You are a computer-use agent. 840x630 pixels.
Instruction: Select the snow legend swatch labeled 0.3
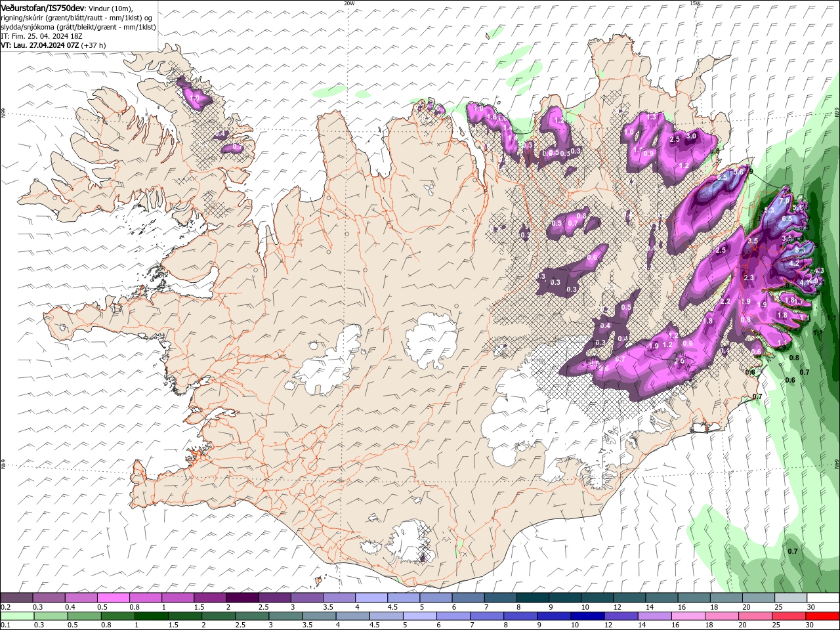[x=49, y=598]
